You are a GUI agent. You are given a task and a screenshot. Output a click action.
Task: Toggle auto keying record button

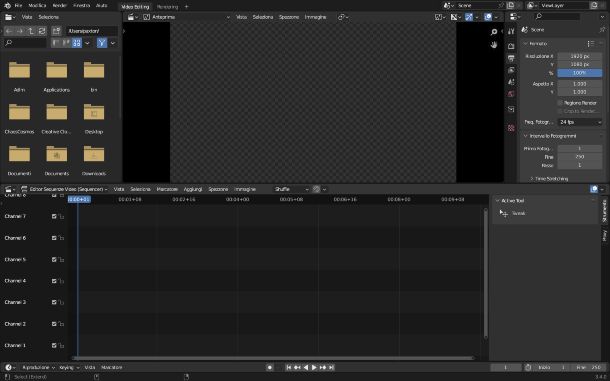pos(270,367)
